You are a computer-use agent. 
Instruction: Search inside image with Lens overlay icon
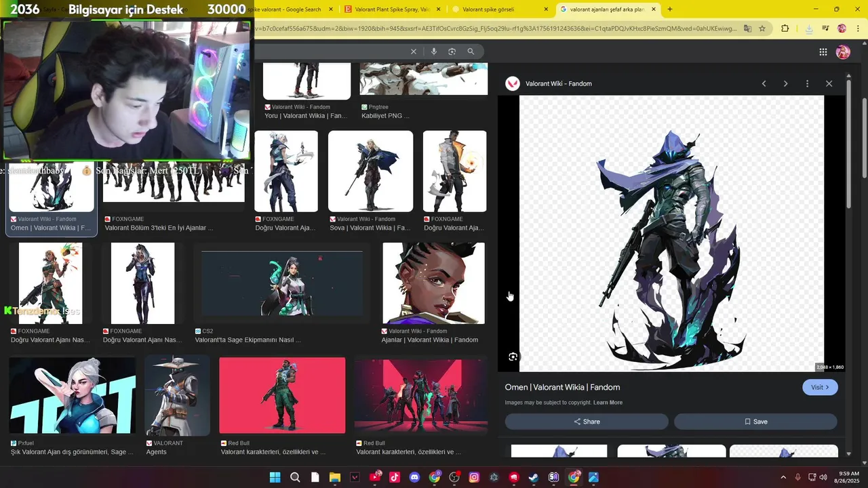(513, 357)
